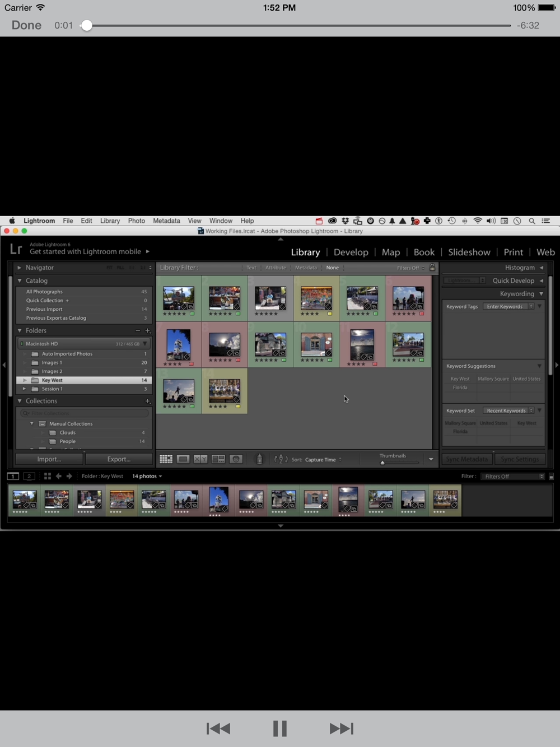The height and width of the screenshot is (747, 560).
Task: Open Filters Off dropdown in filmstrip
Action: pyautogui.click(x=512, y=477)
